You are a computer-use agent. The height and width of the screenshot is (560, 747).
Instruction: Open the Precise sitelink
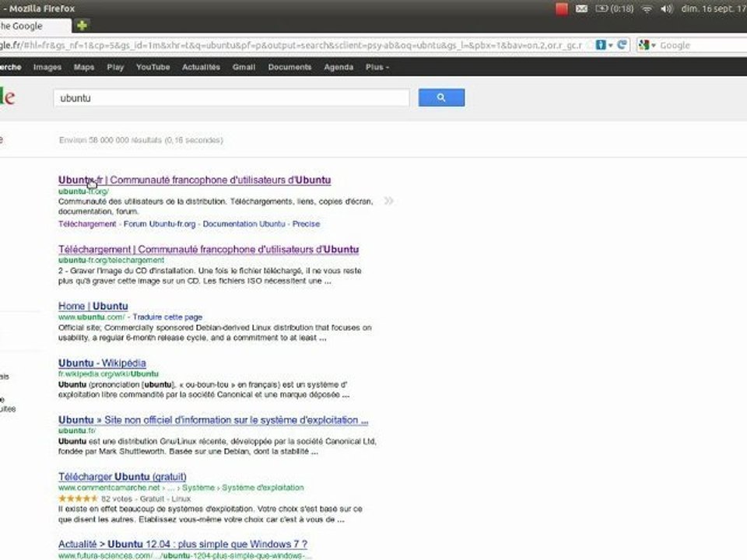(306, 224)
